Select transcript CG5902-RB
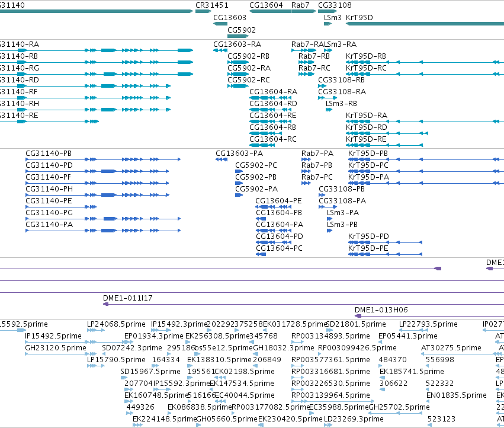504x428 pixels. click(249, 56)
